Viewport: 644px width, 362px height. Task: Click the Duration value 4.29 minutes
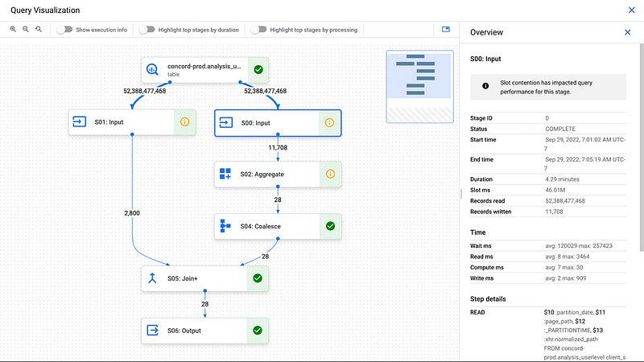click(x=562, y=179)
